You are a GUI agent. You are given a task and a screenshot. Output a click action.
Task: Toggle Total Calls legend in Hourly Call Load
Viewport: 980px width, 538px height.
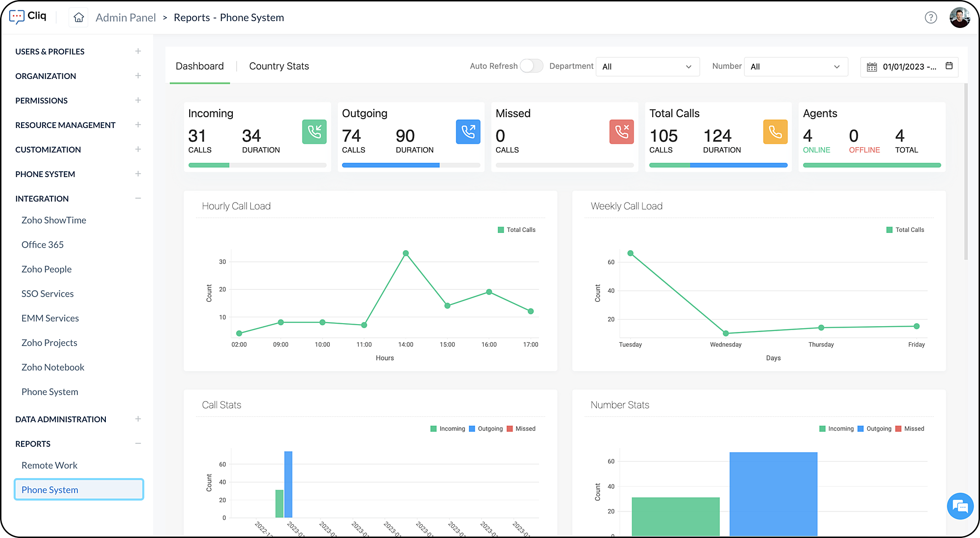[x=516, y=230]
